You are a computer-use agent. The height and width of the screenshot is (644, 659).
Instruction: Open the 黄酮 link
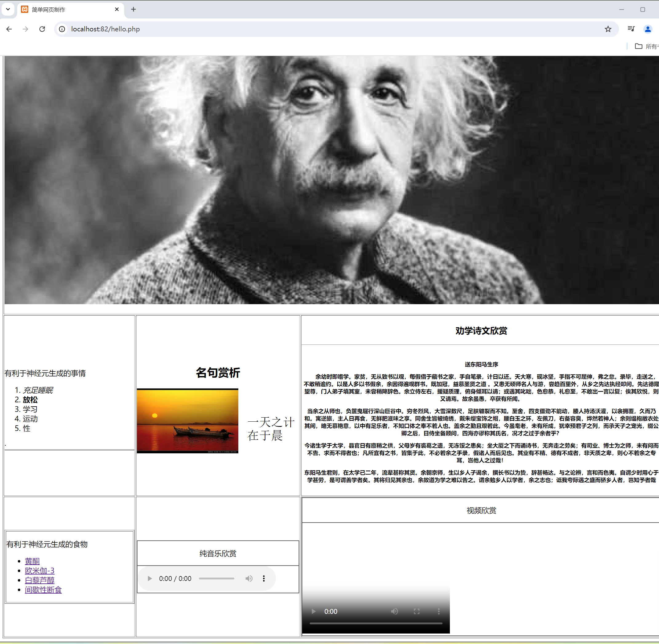click(32, 561)
